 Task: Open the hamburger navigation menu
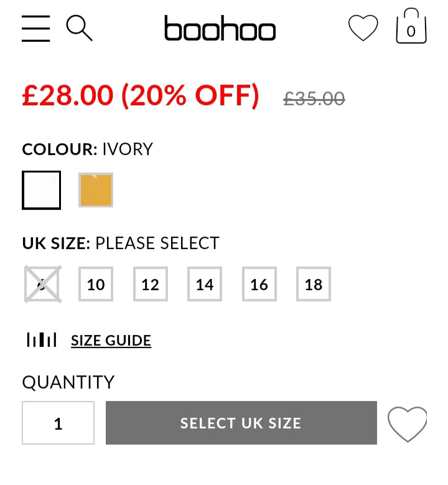[36, 29]
